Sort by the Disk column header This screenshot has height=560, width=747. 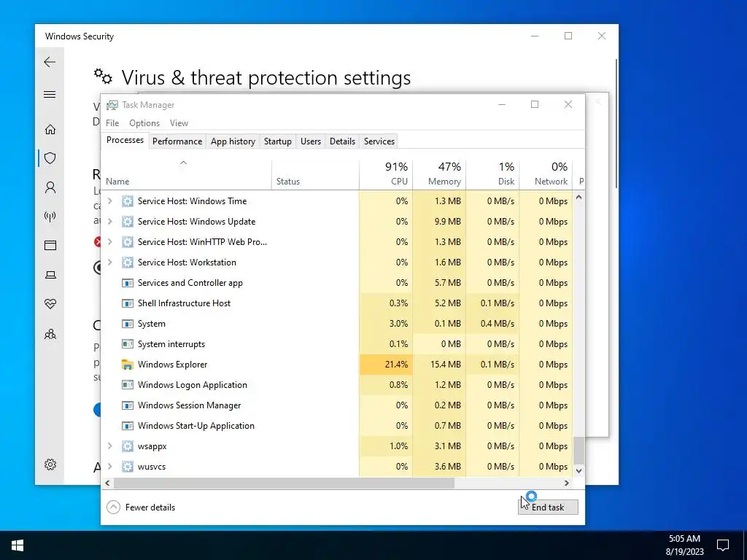click(x=492, y=174)
